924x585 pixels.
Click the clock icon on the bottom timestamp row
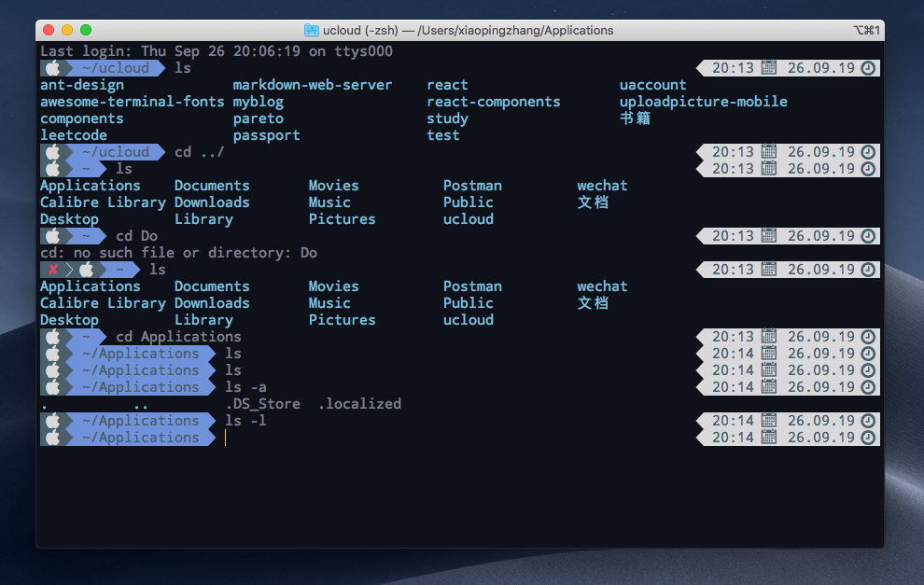(x=868, y=438)
